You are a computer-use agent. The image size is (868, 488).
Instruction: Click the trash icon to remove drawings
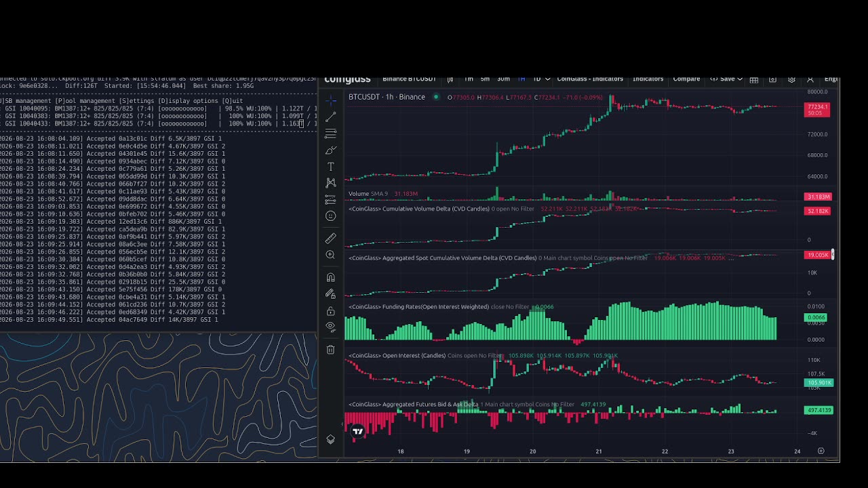(x=330, y=349)
